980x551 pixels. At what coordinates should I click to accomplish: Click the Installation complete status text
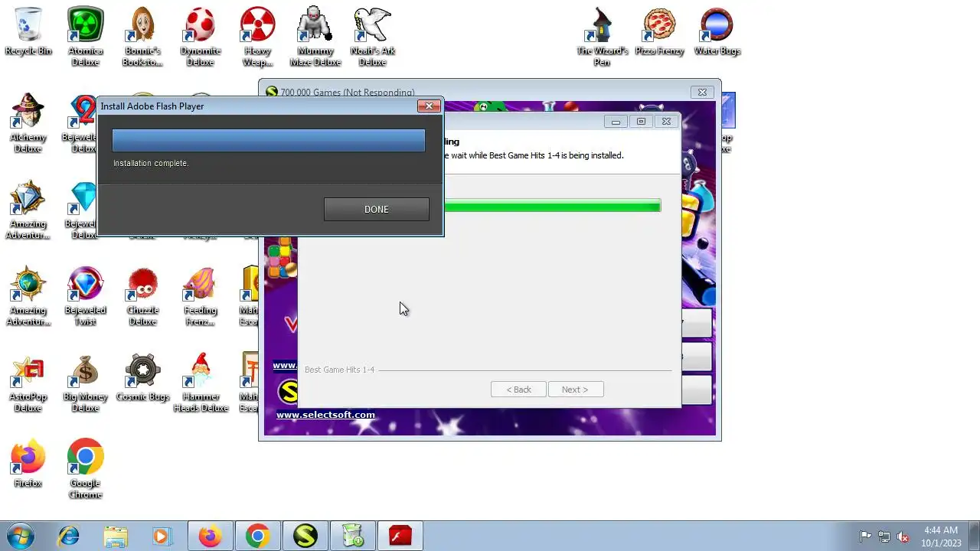click(151, 163)
